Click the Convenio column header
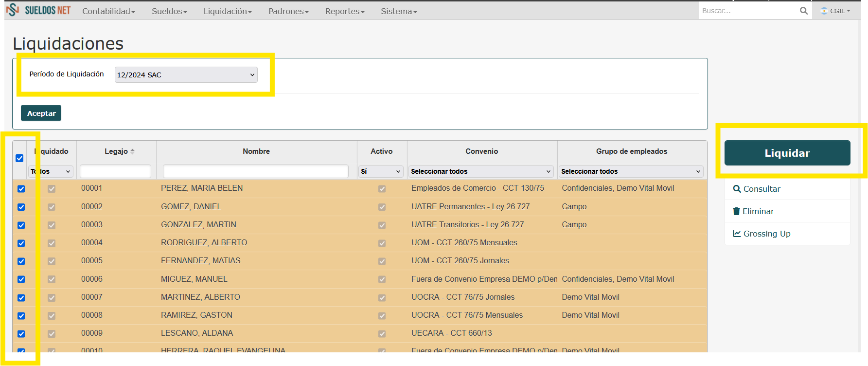Screen dimensions: 868x366 tap(482, 151)
